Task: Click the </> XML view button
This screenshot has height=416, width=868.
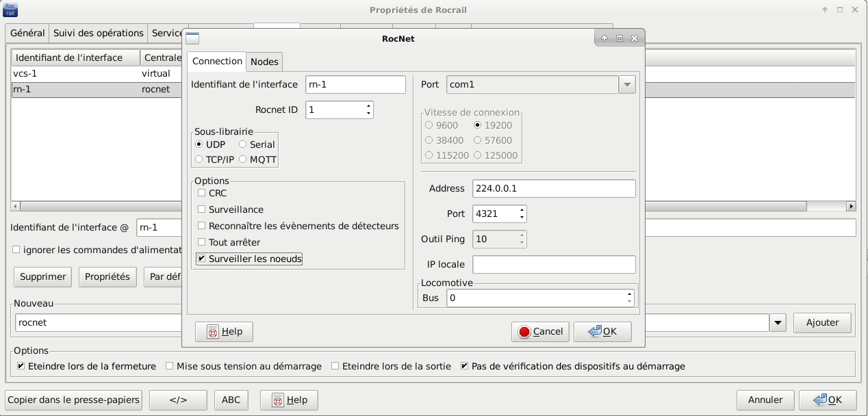Action: click(x=178, y=400)
